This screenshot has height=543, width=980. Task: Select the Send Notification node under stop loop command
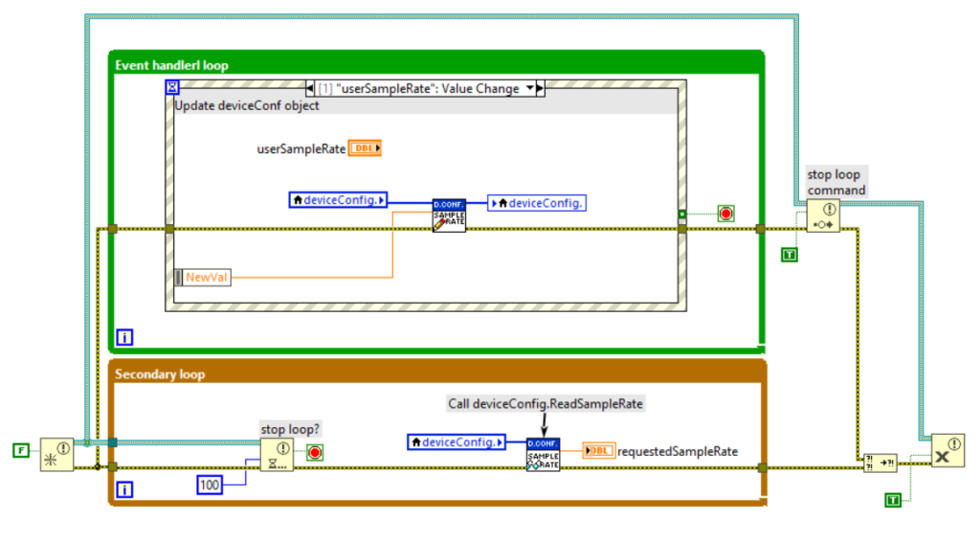(x=822, y=216)
